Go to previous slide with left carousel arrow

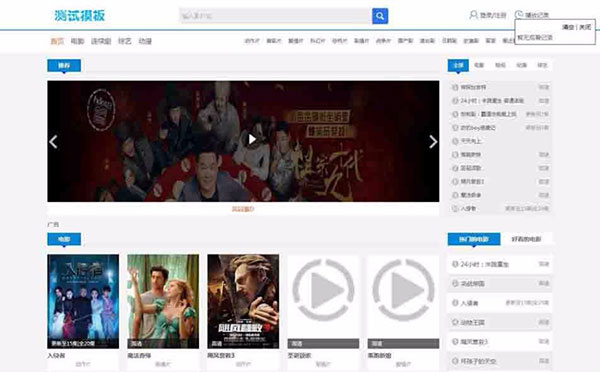(x=53, y=142)
